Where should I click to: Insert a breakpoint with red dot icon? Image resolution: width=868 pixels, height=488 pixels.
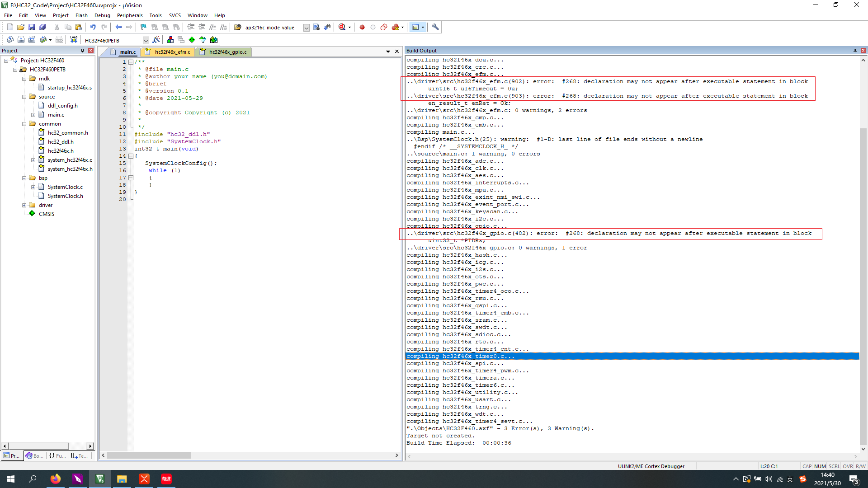point(362,27)
